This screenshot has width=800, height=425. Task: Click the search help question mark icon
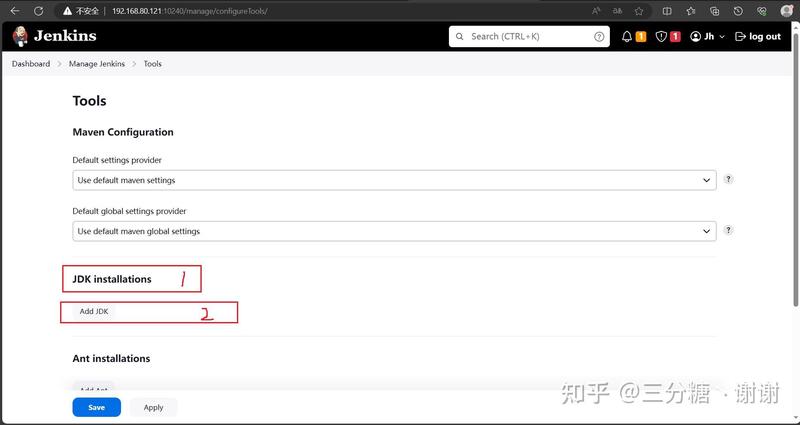tap(599, 37)
